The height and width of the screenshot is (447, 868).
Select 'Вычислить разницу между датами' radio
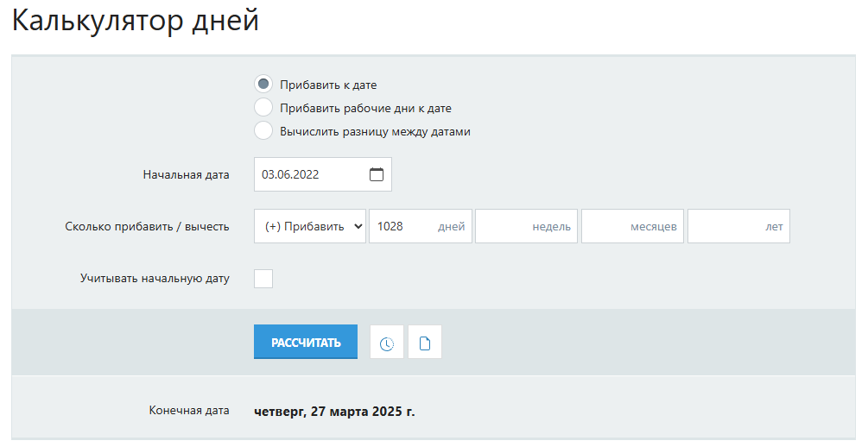tap(263, 130)
